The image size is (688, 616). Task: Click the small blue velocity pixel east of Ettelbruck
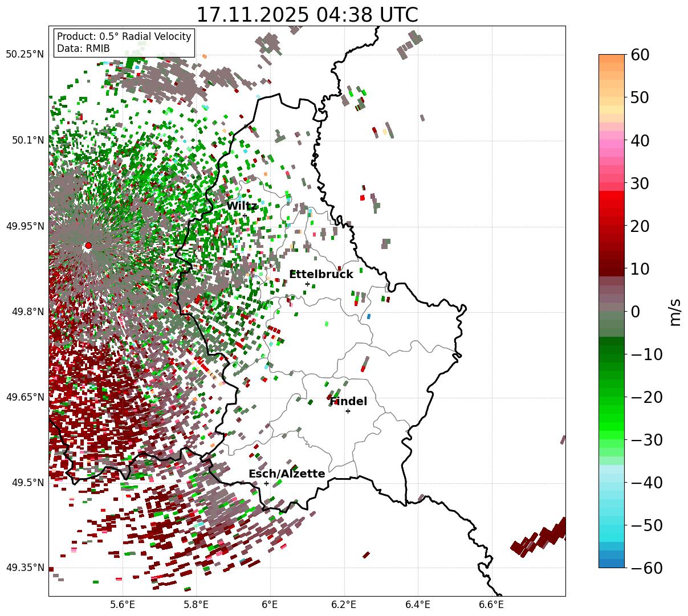click(369, 316)
